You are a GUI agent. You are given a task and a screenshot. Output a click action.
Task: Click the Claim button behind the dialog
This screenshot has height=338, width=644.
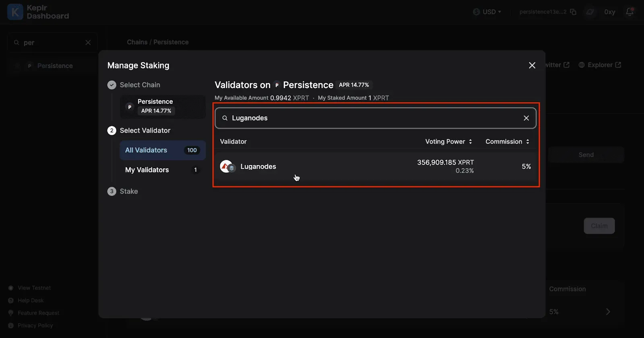tap(599, 226)
